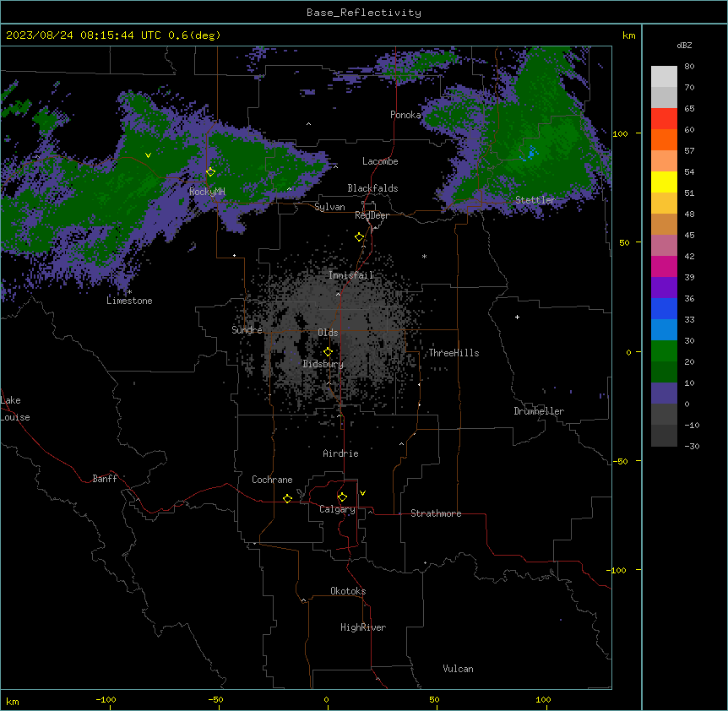This screenshot has width=728, height=711.
Task: Pick the lightest gray 70-80 dBZ legend swatch
Action: 664,77
